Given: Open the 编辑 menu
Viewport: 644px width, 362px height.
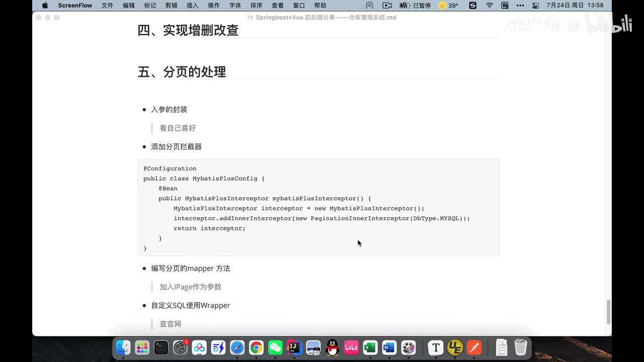Looking at the screenshot, I should tap(129, 6).
